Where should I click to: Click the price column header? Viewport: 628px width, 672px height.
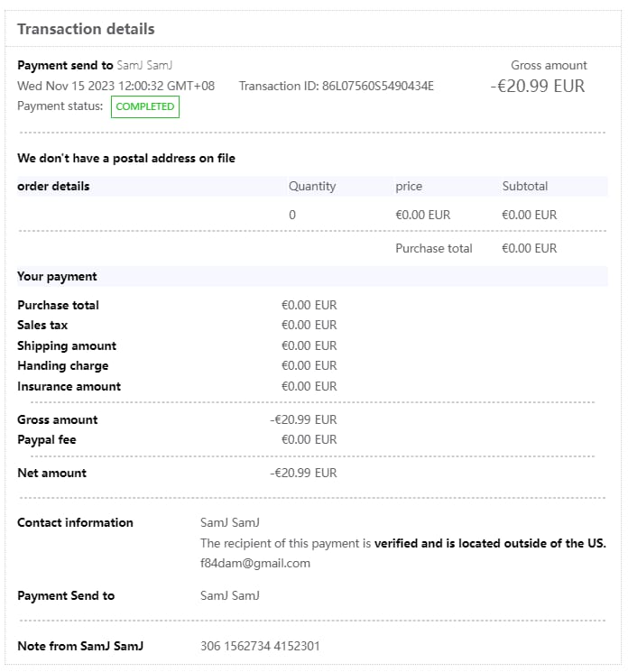pos(408,186)
